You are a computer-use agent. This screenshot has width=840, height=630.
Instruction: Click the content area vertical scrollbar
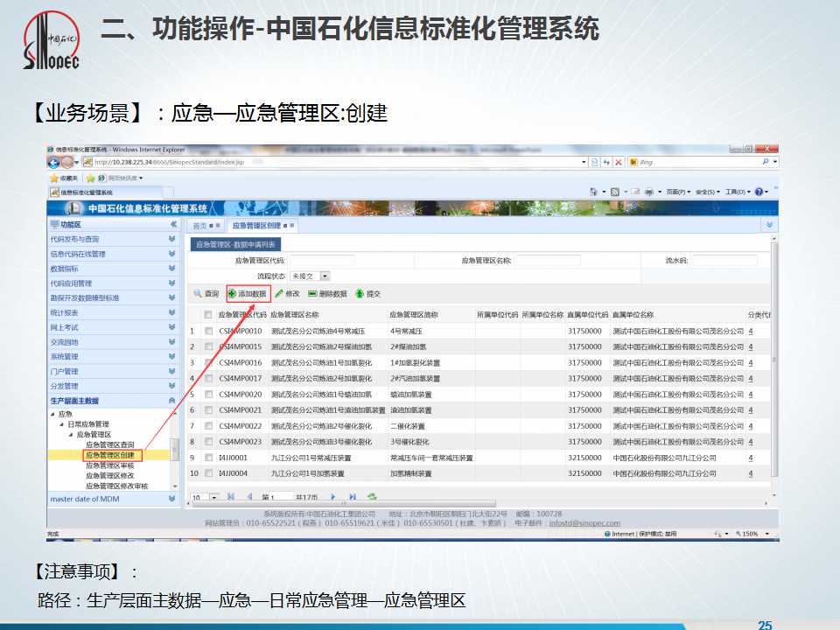click(774, 359)
